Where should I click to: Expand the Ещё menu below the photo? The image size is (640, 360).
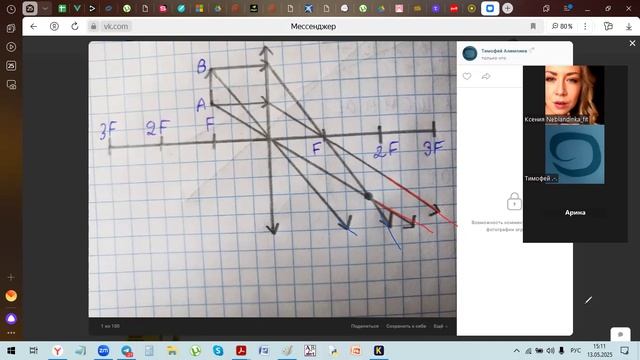440,326
